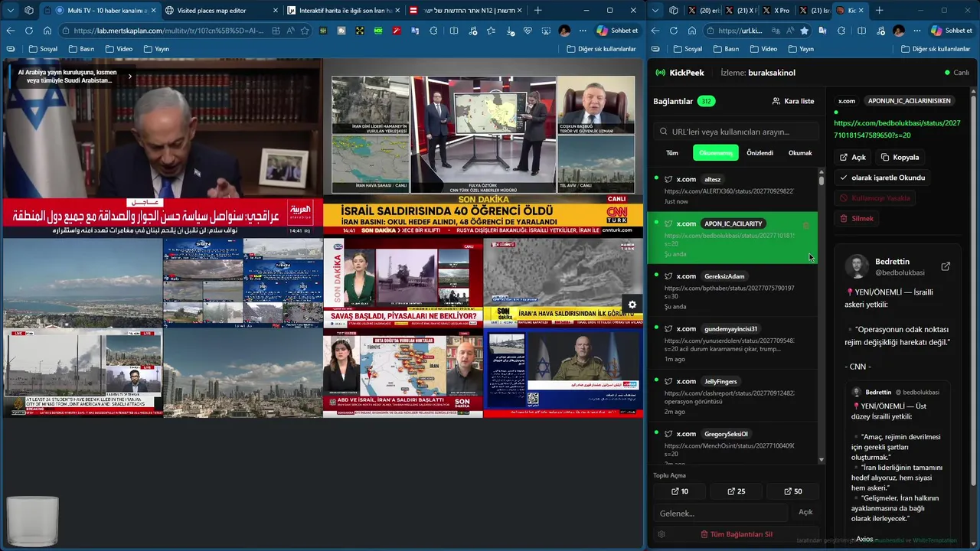
Task: Open Sohbet et Copilot in left browser
Action: click(x=618, y=31)
